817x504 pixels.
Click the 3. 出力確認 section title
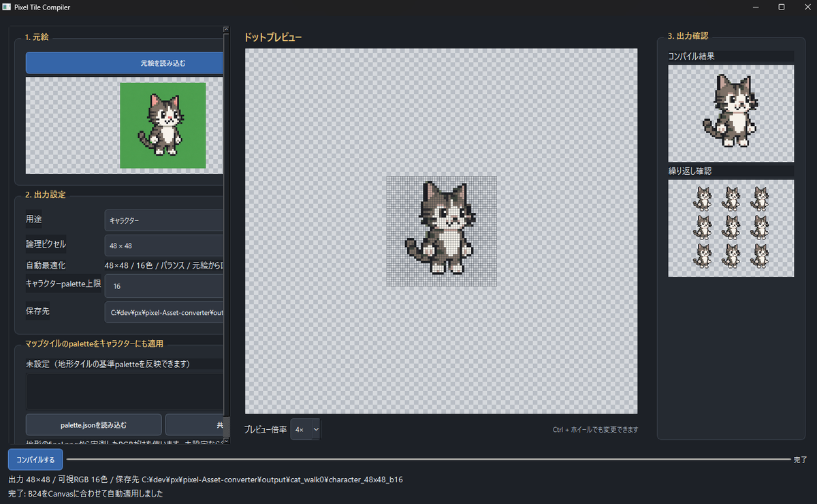point(688,36)
